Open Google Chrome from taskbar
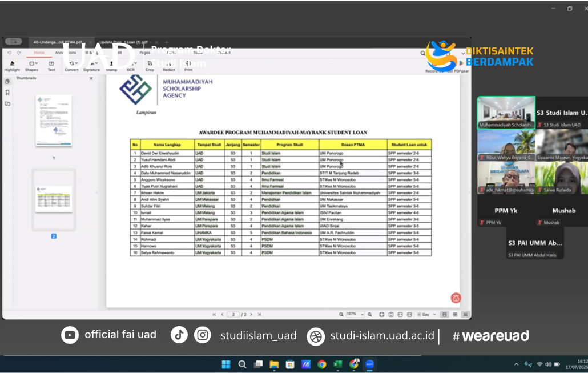Screen dimensions: 588x373 click(x=322, y=364)
